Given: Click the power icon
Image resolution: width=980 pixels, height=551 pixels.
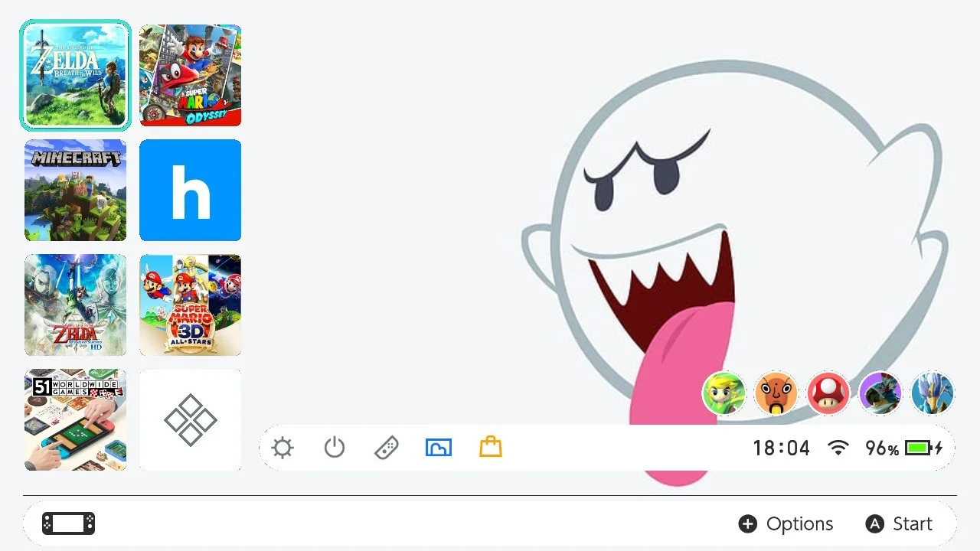Looking at the screenshot, I should pos(335,448).
